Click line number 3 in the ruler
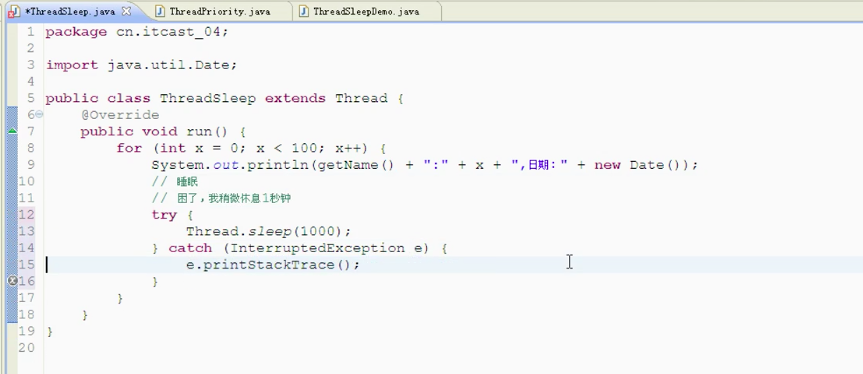 click(30, 65)
